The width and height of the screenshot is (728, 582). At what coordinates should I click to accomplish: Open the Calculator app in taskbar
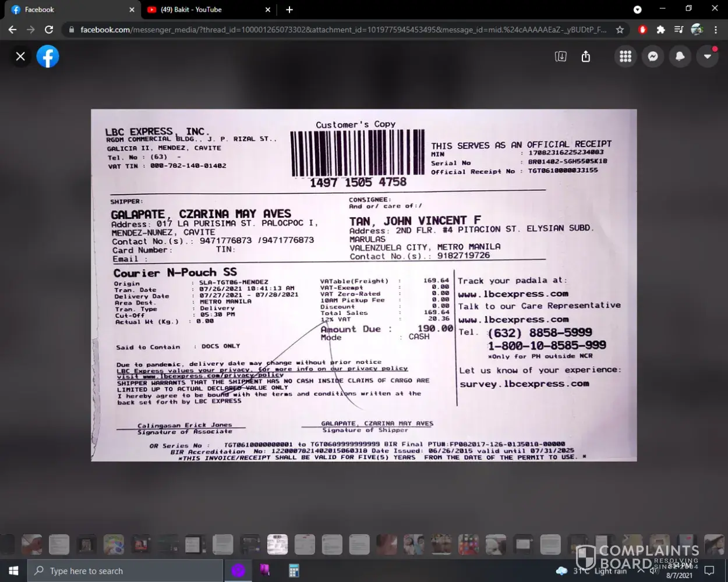tap(294, 570)
